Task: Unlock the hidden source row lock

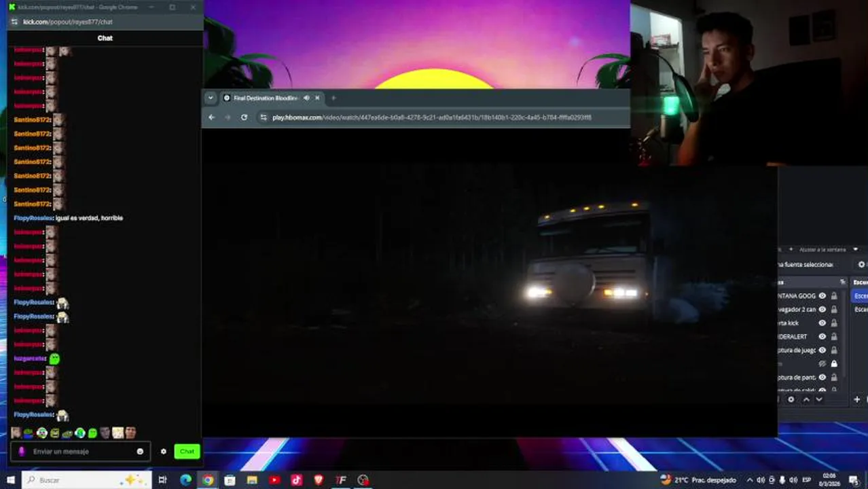Action: tap(834, 364)
